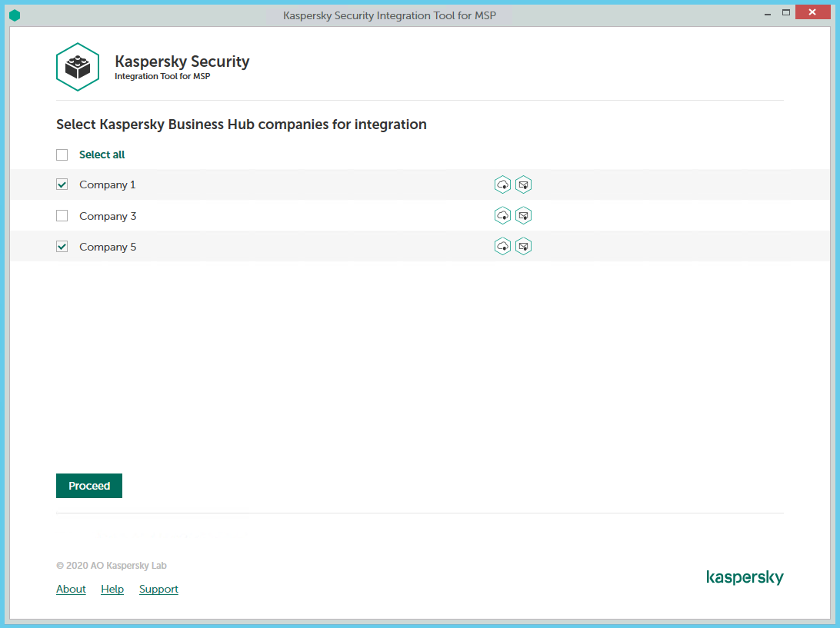Click the mail security icon for Company 5
Viewport: 840px width, 628px height.
523,246
